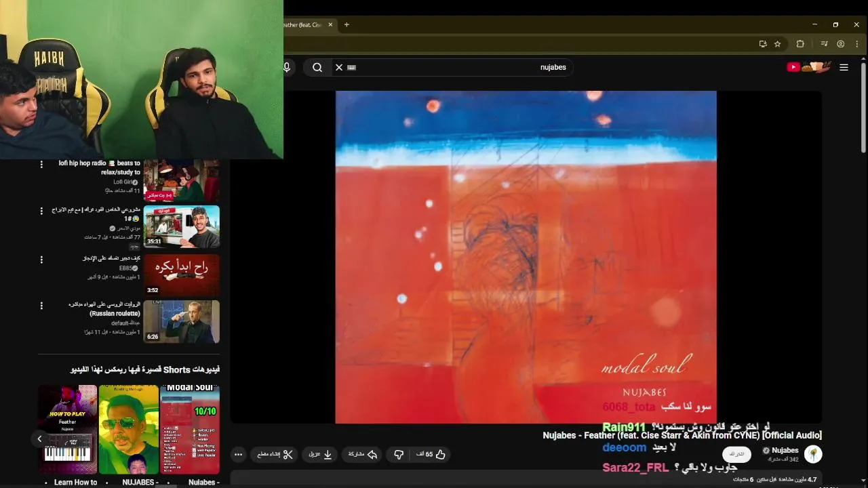Viewport: 868px width, 488px height.
Task: Open the Nujabes channel avatar
Action: point(812,454)
